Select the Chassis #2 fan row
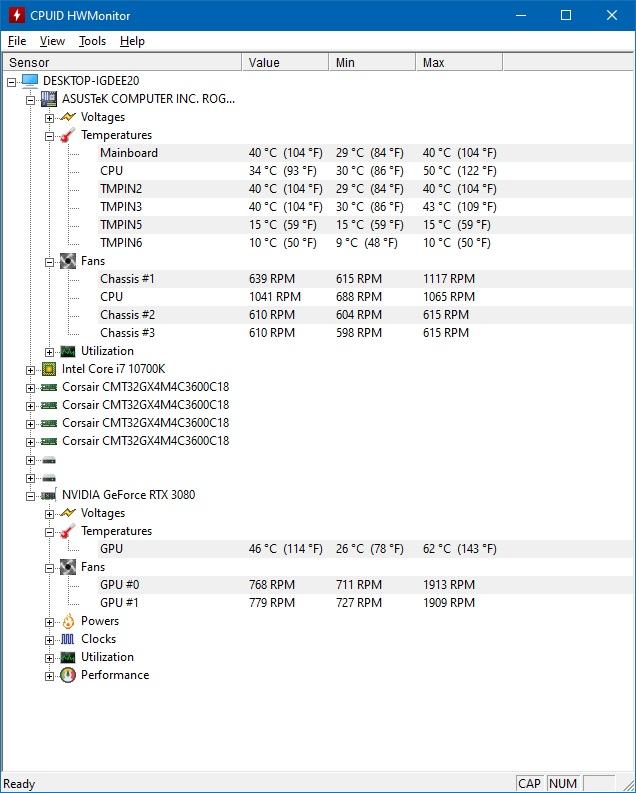636x793 pixels. 366,315
